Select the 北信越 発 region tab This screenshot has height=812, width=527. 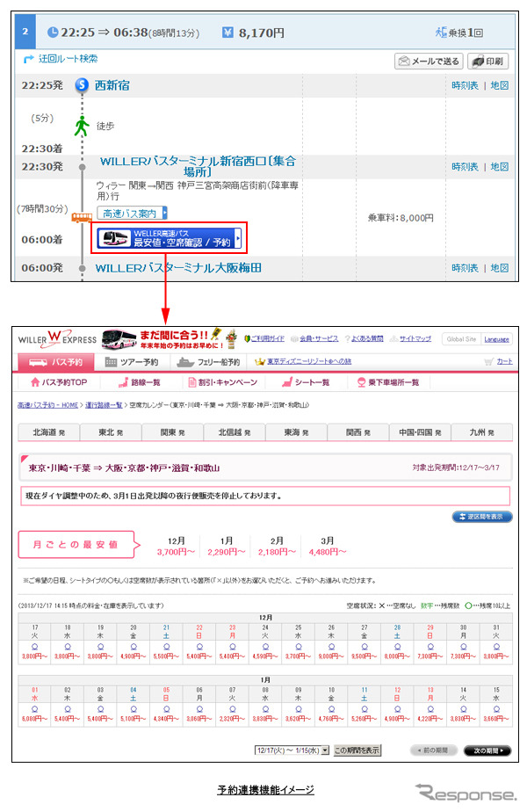pyautogui.click(x=235, y=431)
